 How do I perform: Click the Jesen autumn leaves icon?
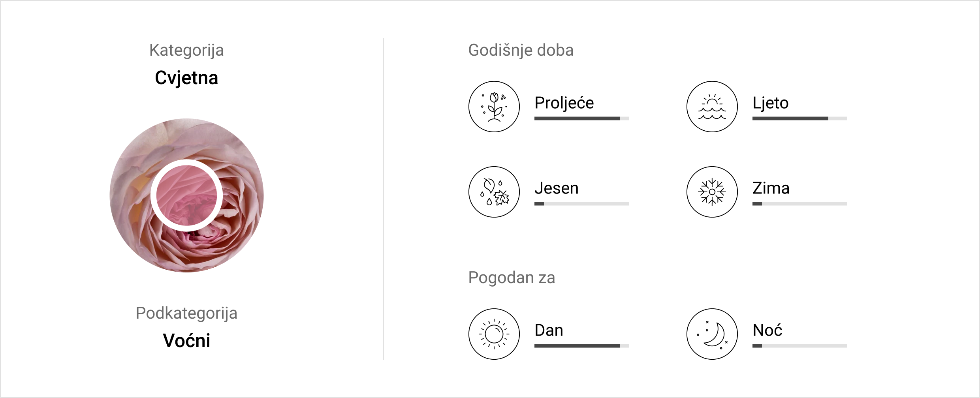(494, 192)
